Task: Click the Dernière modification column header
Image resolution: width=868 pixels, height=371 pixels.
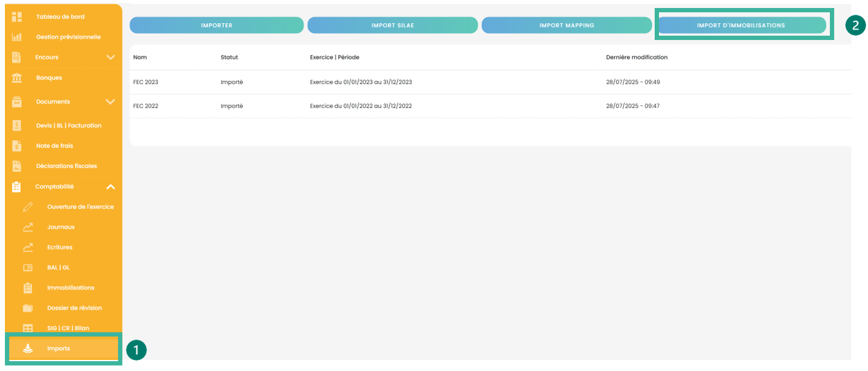Action: (637, 57)
